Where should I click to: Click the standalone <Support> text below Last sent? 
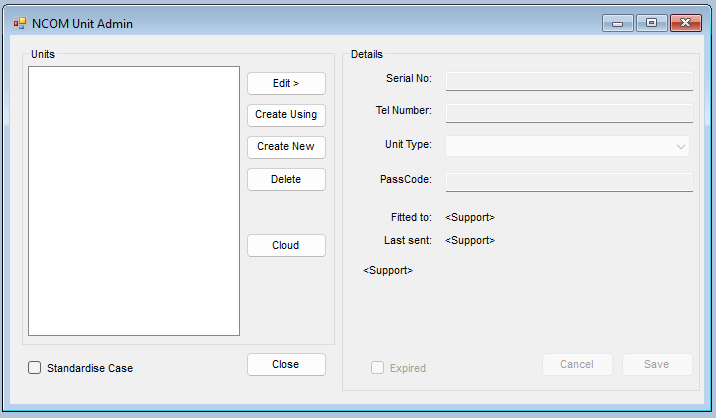pyautogui.click(x=388, y=270)
